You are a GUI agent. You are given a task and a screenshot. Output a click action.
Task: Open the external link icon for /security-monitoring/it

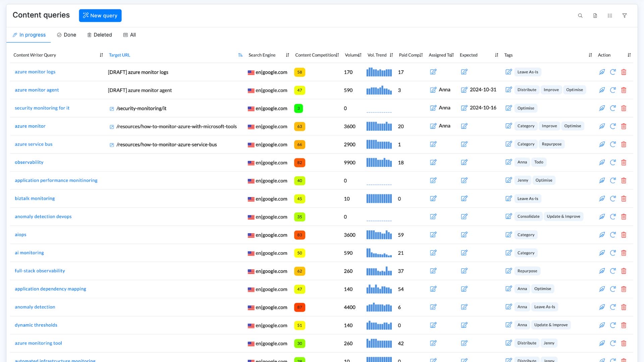pyautogui.click(x=112, y=109)
